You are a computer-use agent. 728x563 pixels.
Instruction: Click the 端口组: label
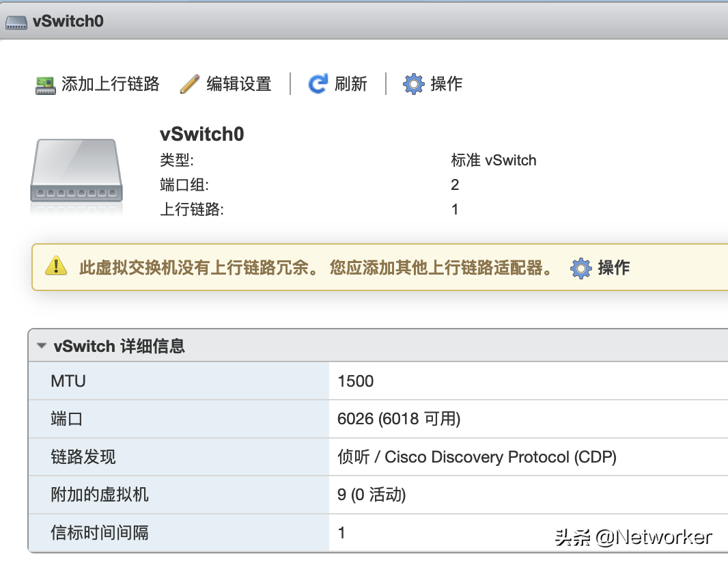184,185
